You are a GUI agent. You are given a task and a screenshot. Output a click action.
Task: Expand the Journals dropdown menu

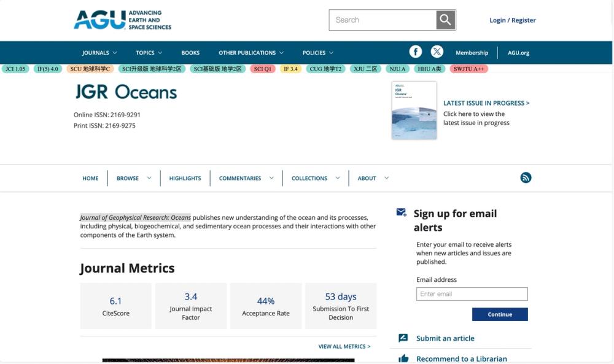click(x=99, y=52)
